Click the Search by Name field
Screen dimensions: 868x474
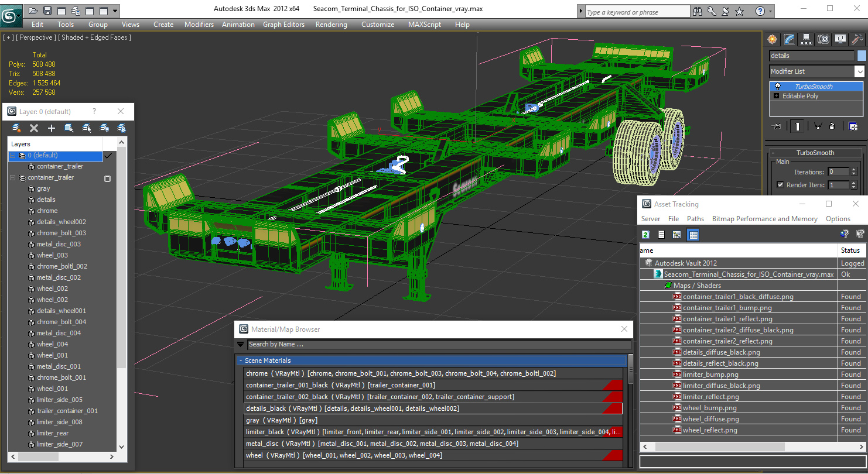click(x=439, y=345)
